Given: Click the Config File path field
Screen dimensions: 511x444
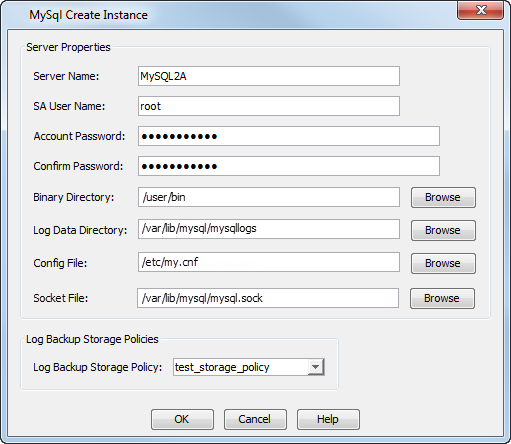Looking at the screenshot, I should [269, 262].
